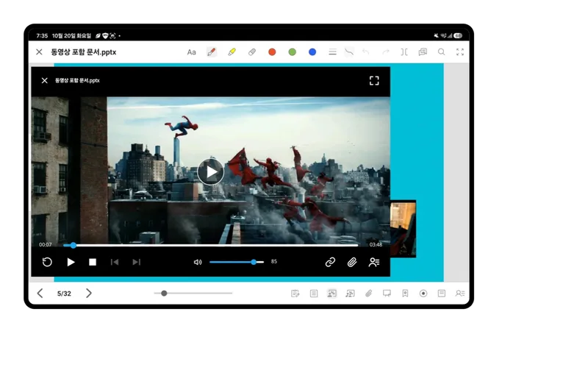
Task: Go to next slide with right chevron
Action: tap(88, 293)
